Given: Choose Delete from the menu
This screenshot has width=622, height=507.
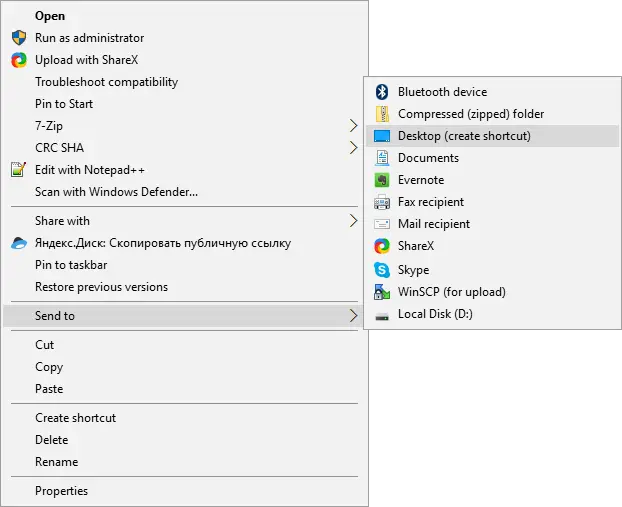Looking at the screenshot, I should [184, 440].
